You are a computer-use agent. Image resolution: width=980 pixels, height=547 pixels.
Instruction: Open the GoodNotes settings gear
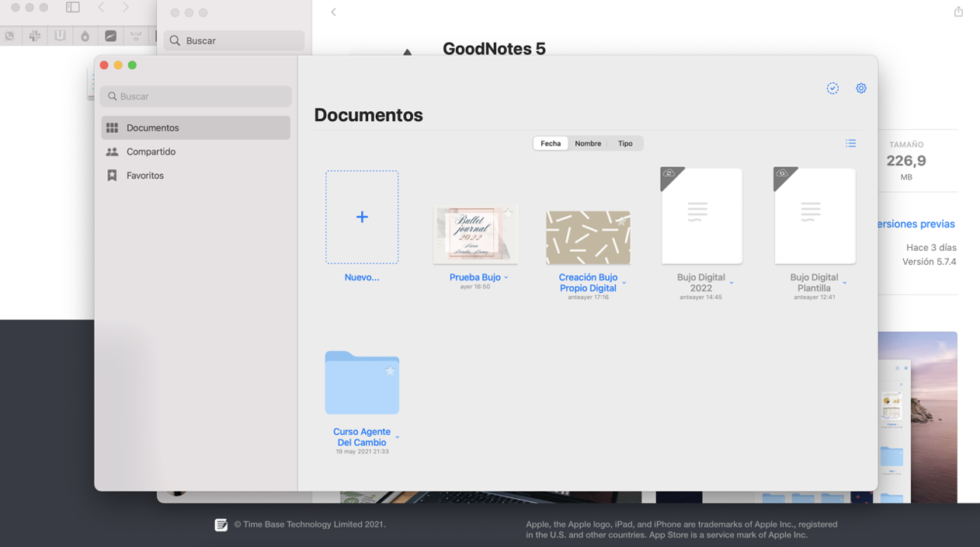coord(861,89)
